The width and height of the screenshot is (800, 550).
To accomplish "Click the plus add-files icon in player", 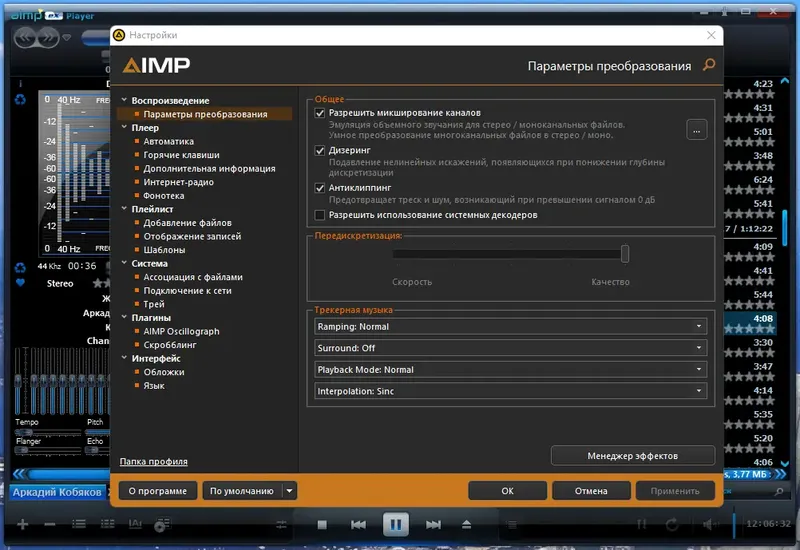I will [x=22, y=524].
